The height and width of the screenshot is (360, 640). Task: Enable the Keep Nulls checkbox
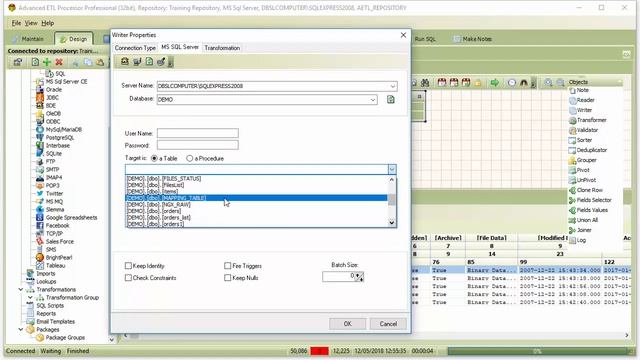pos(227,278)
